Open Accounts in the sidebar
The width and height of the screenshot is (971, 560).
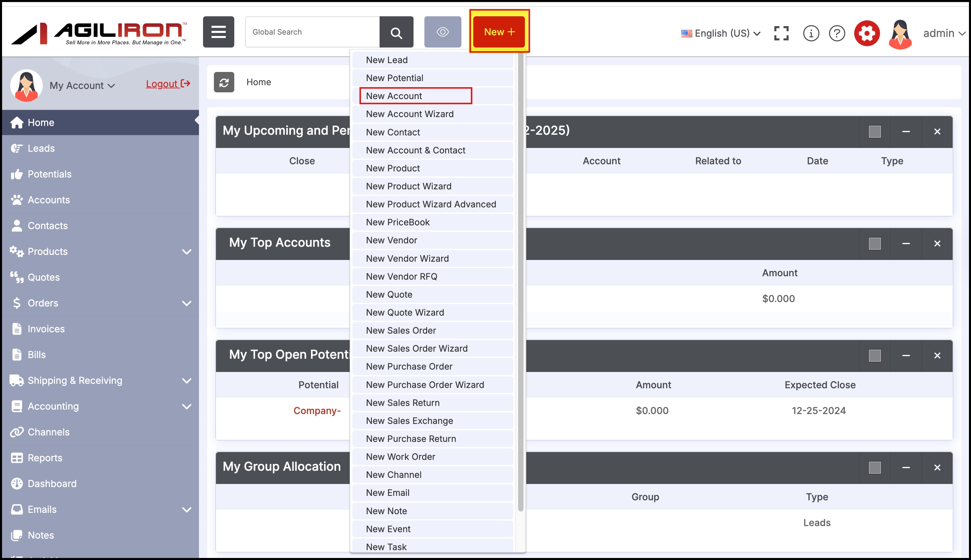tap(100, 200)
